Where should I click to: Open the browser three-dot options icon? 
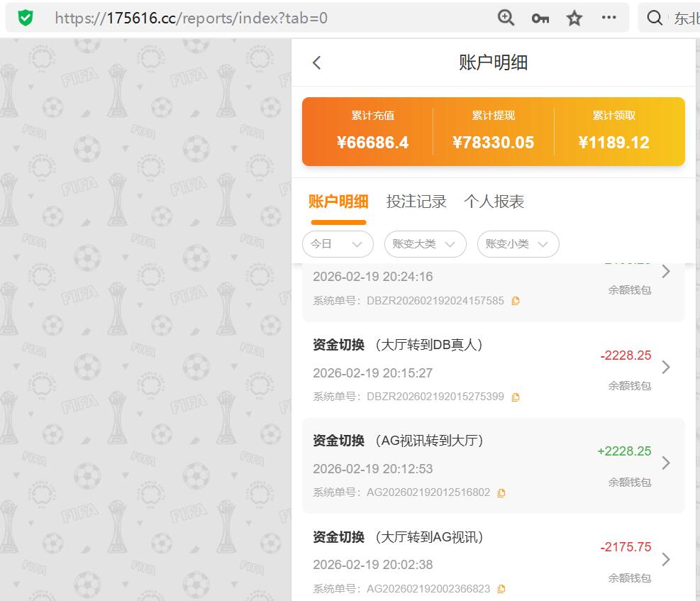click(x=609, y=17)
